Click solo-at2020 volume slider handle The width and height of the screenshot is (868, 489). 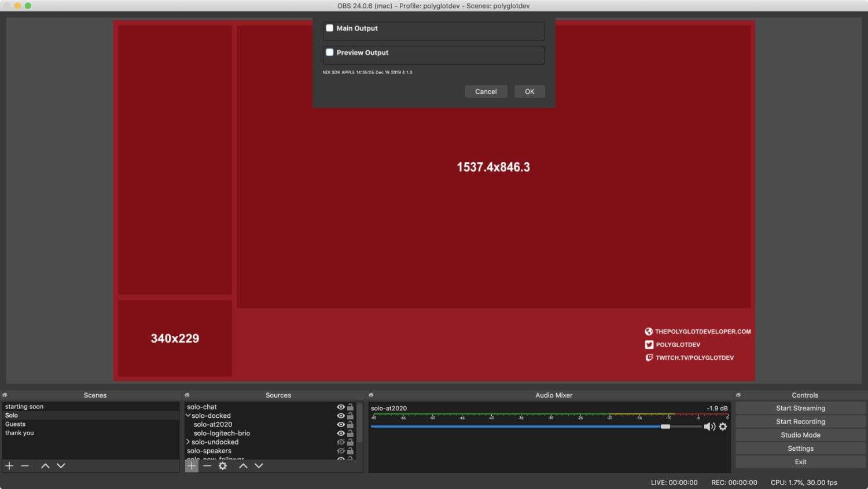tap(665, 427)
